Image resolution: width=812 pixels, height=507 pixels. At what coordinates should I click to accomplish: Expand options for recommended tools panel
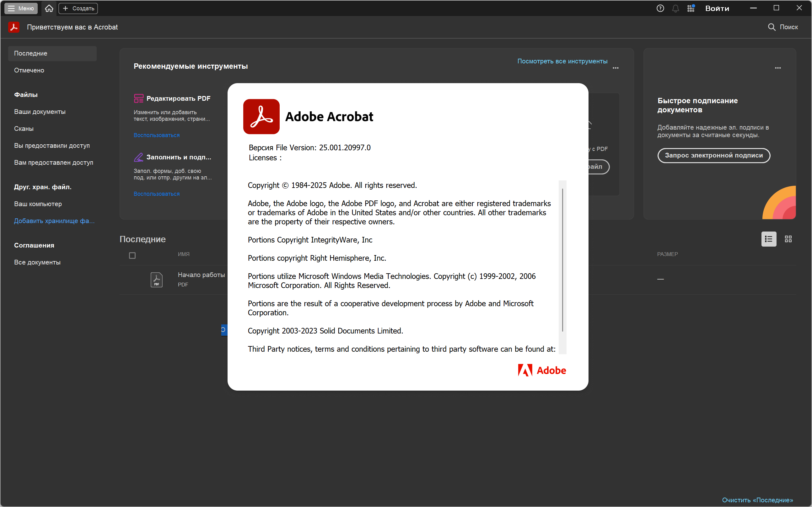(616, 68)
